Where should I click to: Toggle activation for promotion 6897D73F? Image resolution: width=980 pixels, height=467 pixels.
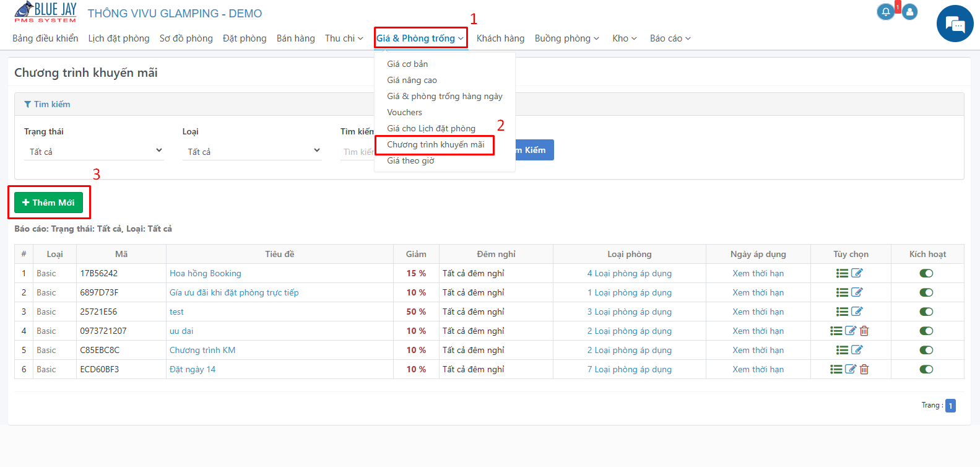(926, 292)
